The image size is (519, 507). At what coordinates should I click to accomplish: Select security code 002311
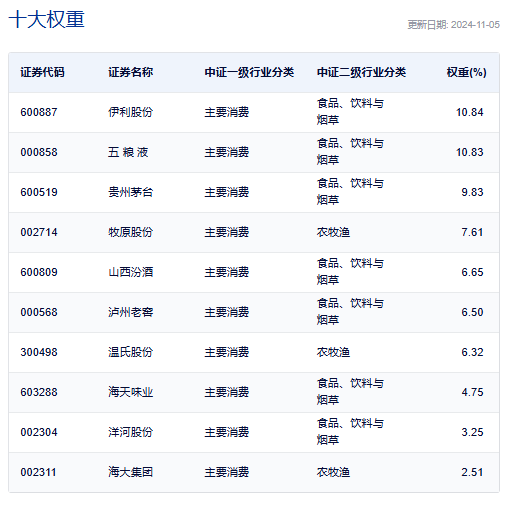(x=38, y=472)
